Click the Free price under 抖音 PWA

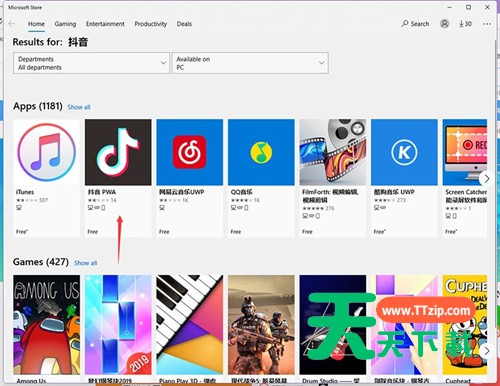pyautogui.click(x=93, y=232)
